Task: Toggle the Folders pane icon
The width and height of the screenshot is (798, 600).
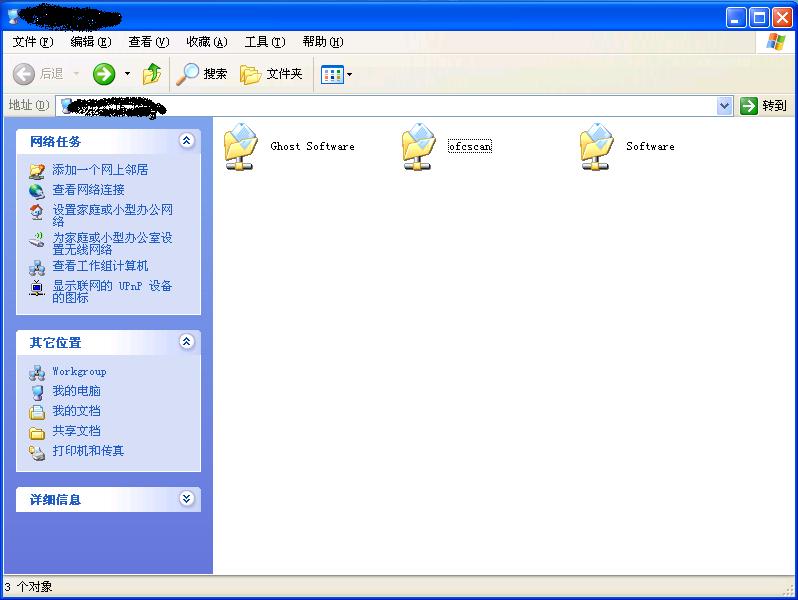Action: click(x=250, y=75)
